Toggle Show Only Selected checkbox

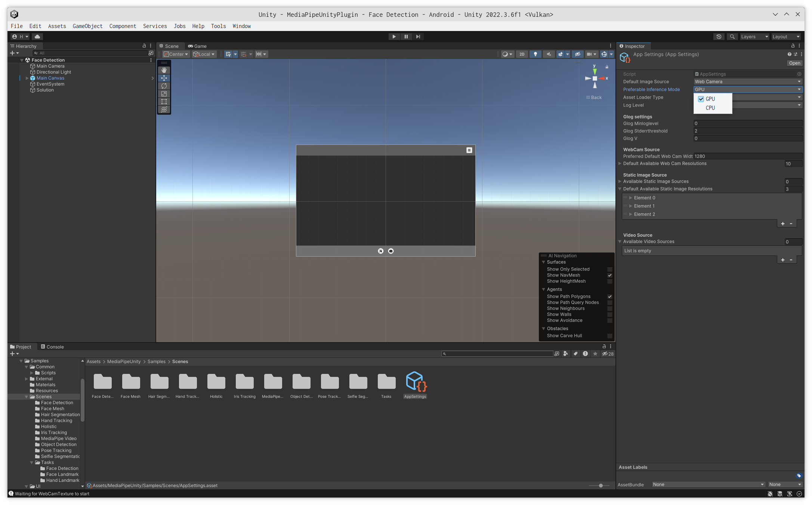click(609, 269)
